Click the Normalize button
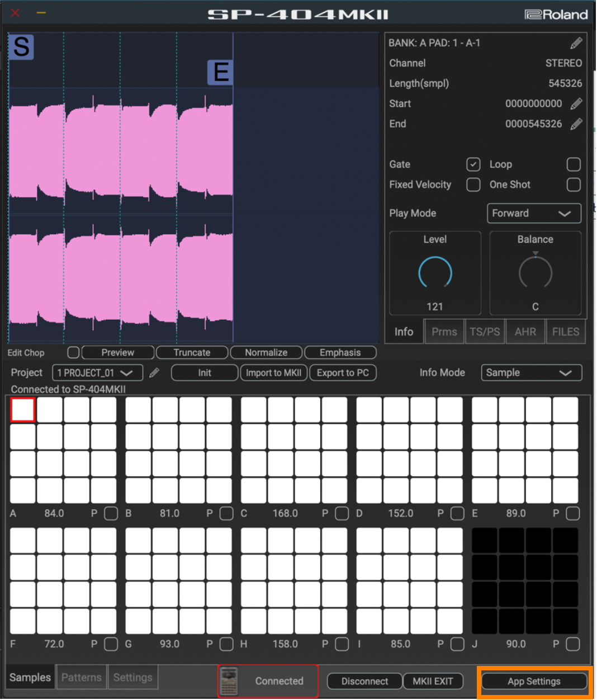This screenshot has width=597, height=700. click(x=266, y=353)
